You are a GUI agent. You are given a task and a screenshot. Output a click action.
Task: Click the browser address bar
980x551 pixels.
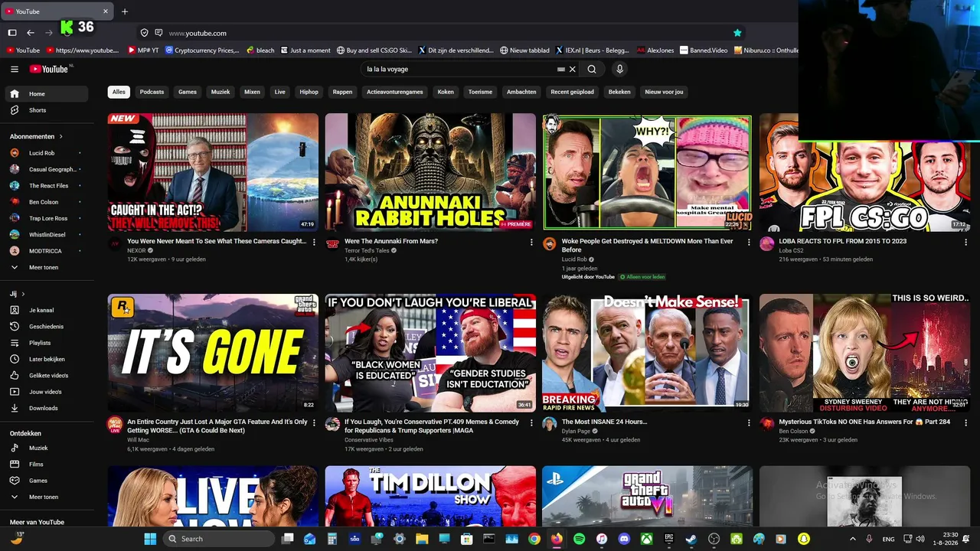[444, 33]
